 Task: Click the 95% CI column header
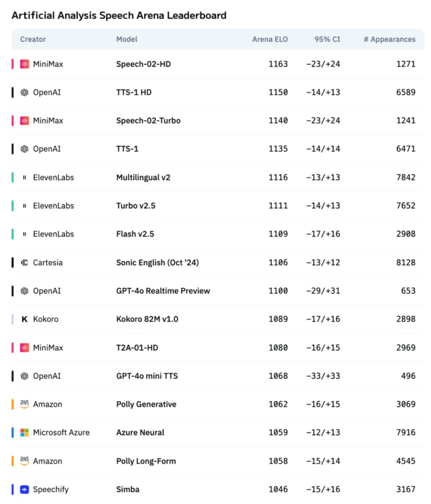tap(327, 39)
